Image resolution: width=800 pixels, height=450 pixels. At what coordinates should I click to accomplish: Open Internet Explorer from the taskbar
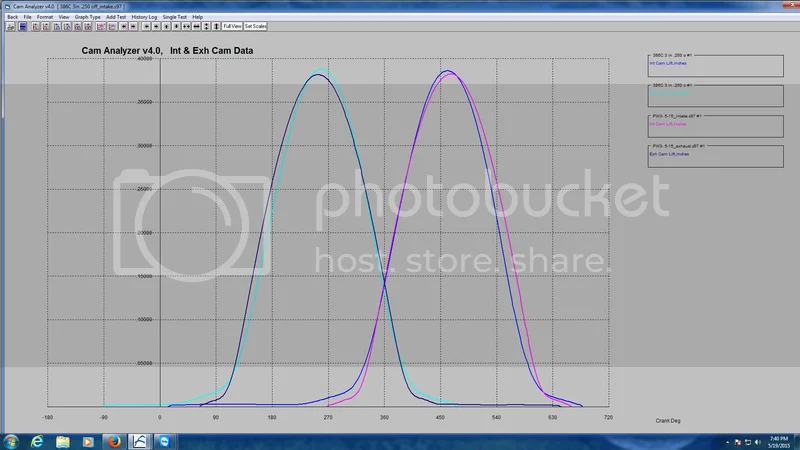click(x=37, y=440)
